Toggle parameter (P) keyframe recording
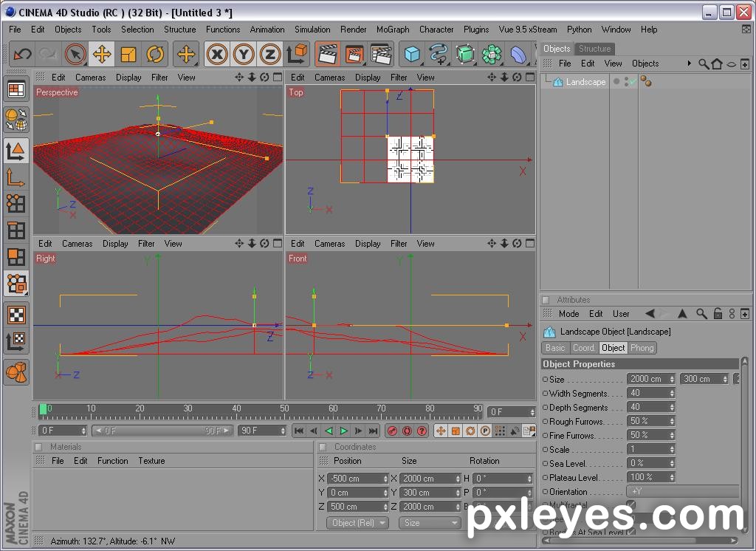756x551 pixels. [x=485, y=431]
